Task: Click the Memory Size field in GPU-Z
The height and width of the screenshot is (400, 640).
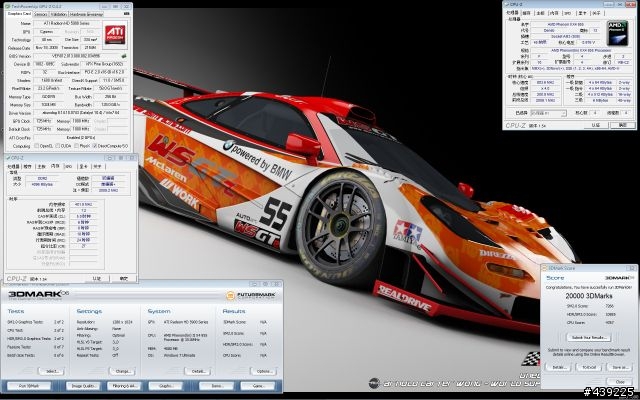Action: tap(49, 105)
